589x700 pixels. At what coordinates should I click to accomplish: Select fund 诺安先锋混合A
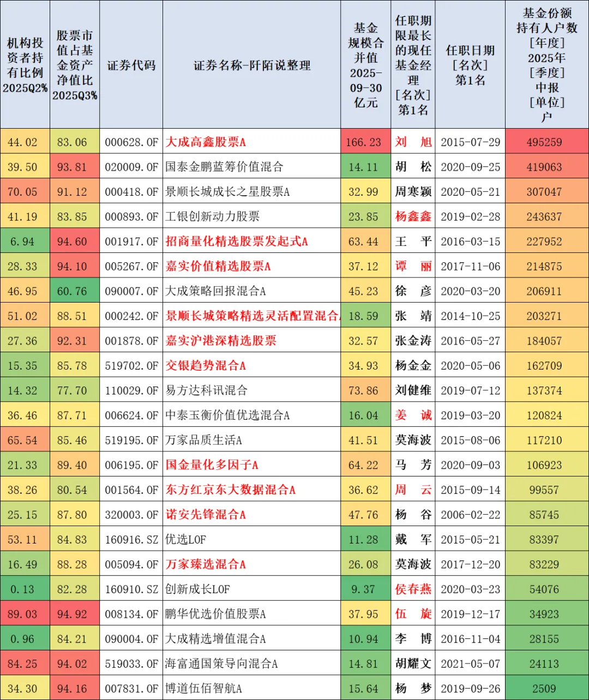(206, 515)
